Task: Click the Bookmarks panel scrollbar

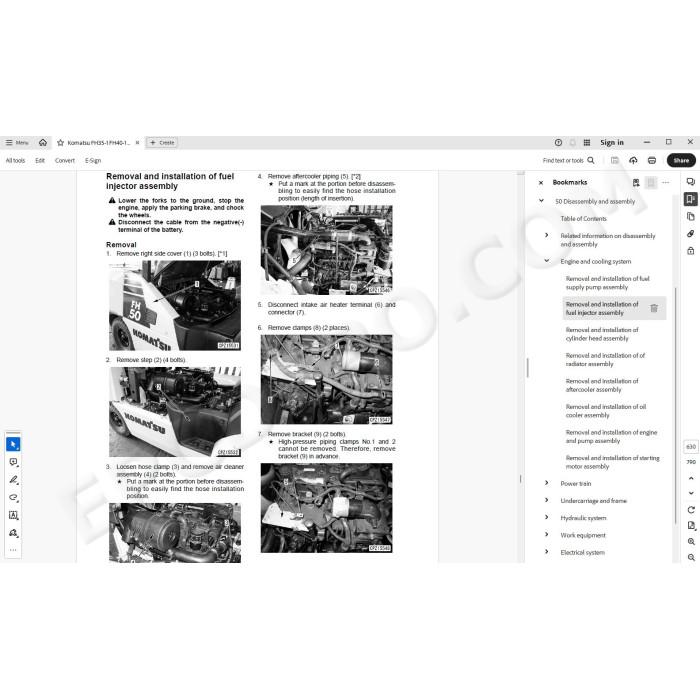Action: 675,406
